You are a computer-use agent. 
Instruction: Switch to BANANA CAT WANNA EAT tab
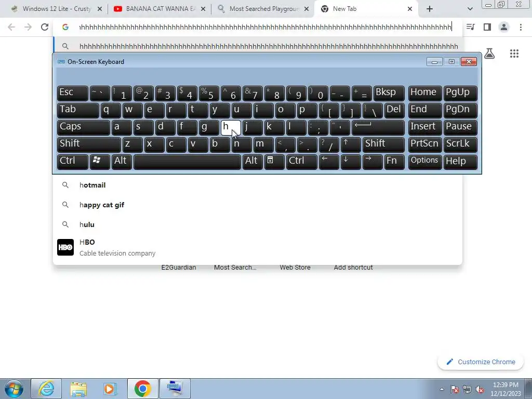pos(159,9)
